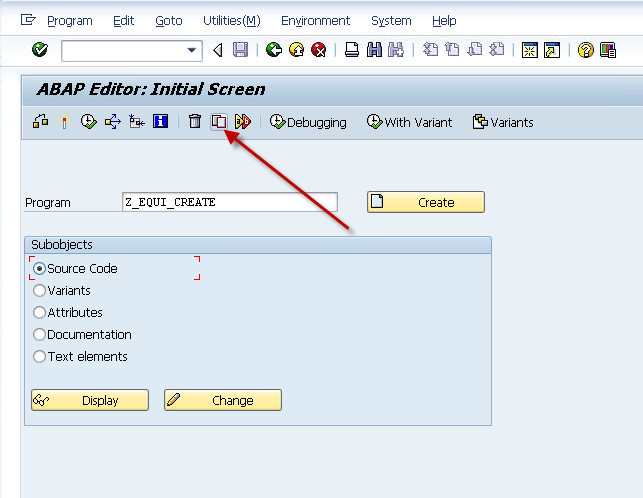Click the Generate Shortcut icon
The image size is (643, 498).
552,50
